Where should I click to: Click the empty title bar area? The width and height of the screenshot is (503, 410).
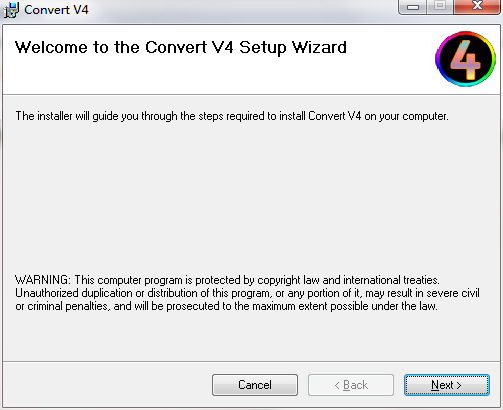tap(240, 10)
